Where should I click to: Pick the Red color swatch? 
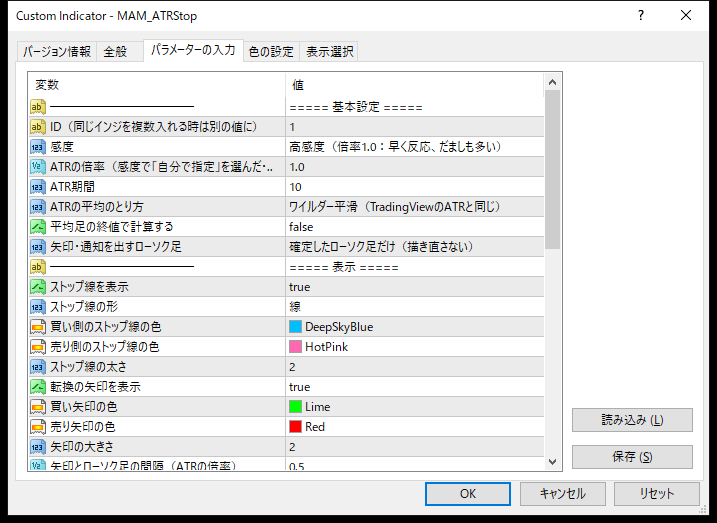coord(295,427)
